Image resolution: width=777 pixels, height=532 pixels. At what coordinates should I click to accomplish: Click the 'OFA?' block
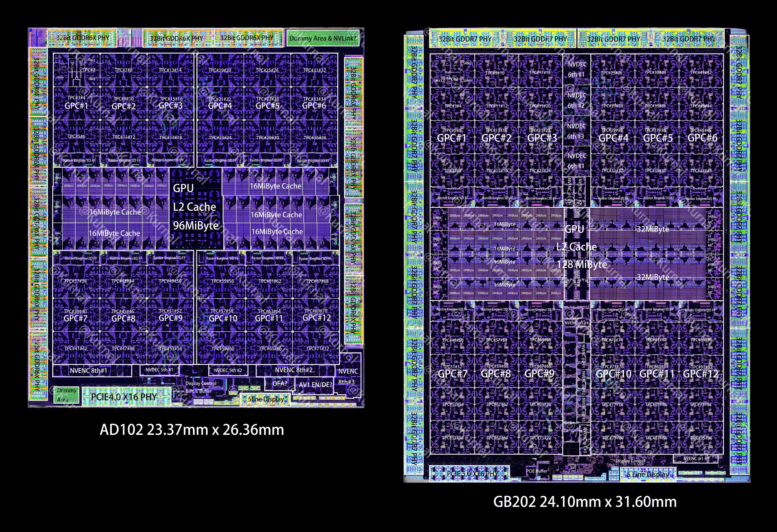pyautogui.click(x=279, y=383)
